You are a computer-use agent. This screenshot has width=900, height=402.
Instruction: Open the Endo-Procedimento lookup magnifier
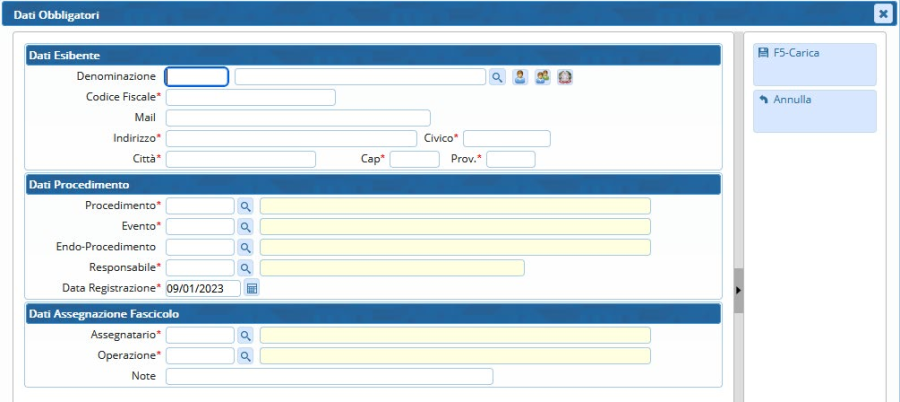245,247
